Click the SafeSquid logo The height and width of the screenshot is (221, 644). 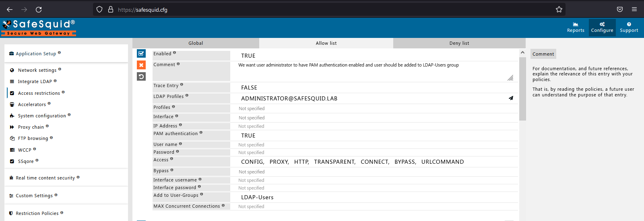[39, 27]
